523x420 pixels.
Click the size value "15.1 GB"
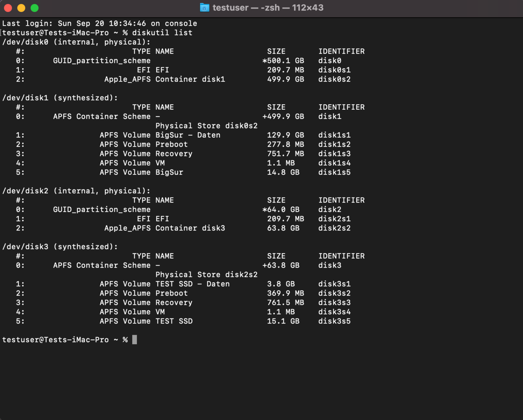click(x=283, y=322)
